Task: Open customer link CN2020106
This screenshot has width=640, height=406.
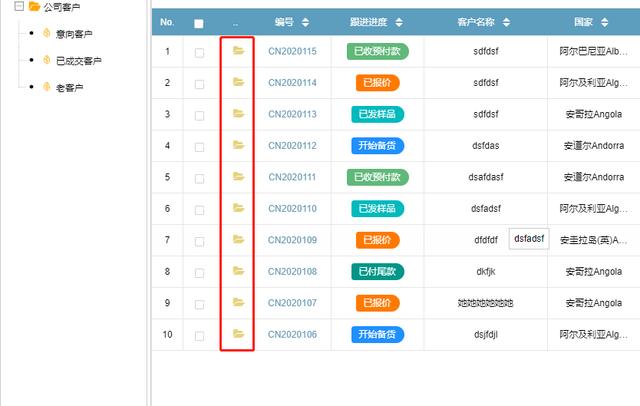Action: click(292, 334)
